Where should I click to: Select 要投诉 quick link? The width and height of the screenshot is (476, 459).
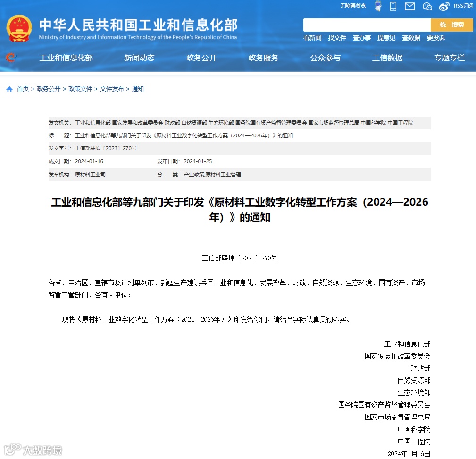435,38
